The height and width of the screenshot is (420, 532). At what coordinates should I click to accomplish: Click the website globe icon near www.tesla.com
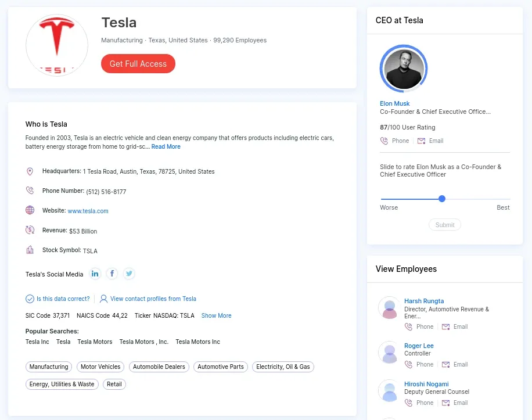point(30,210)
